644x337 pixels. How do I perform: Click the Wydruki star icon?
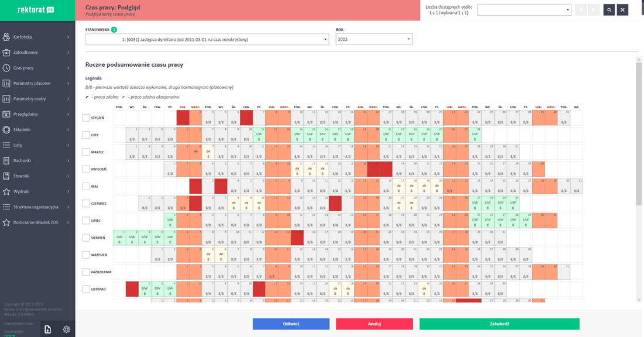click(6, 191)
